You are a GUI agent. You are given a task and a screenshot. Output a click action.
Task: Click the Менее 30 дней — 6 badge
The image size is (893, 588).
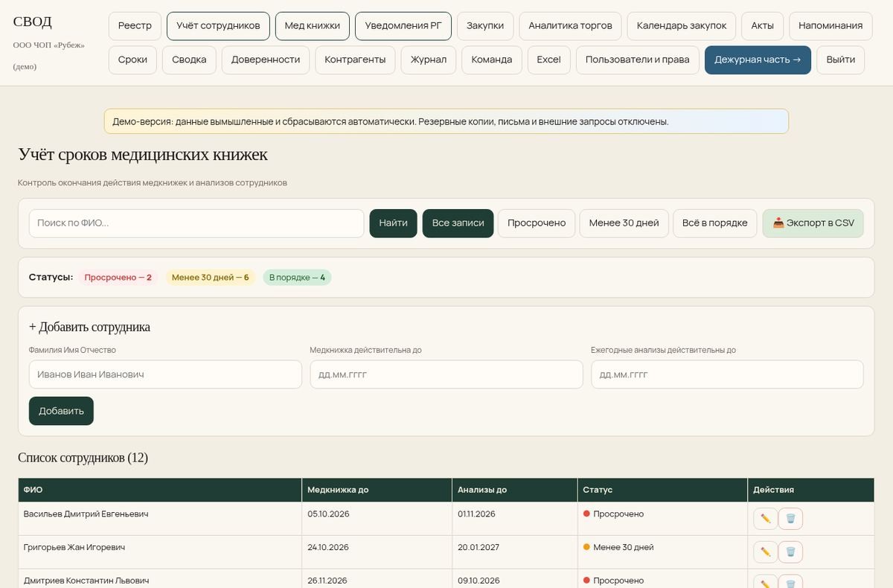point(211,278)
